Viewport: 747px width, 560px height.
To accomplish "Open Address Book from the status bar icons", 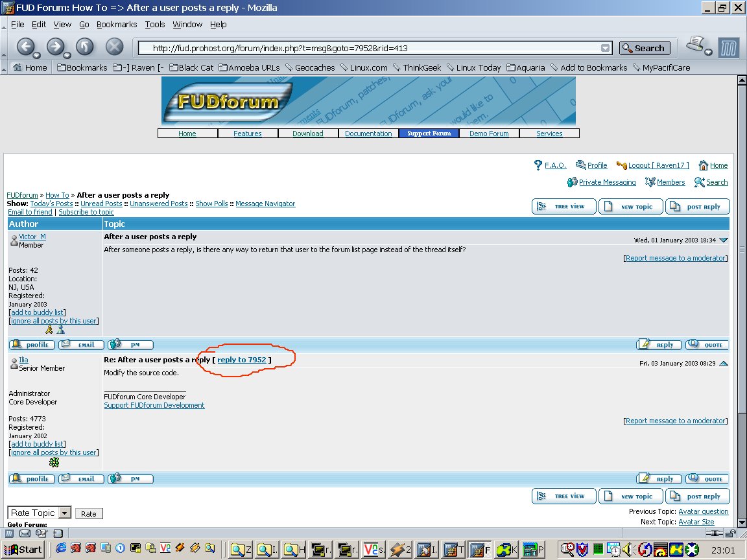I will 58,533.
